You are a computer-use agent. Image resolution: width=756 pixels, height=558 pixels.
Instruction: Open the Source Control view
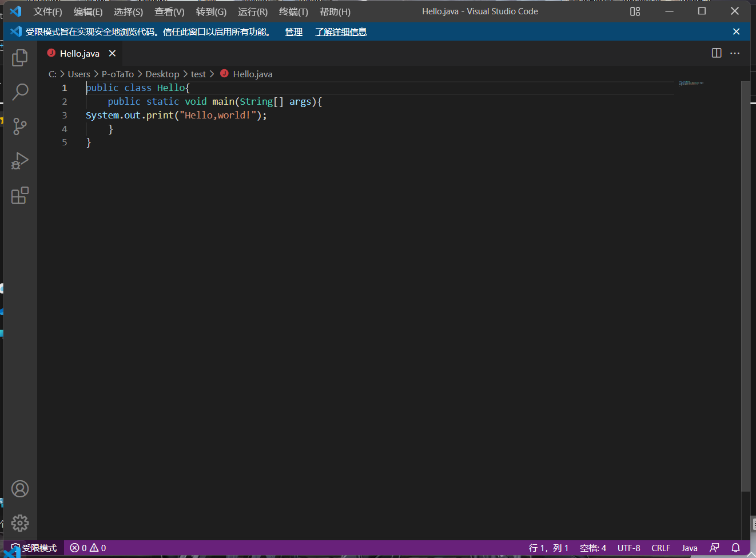click(20, 126)
